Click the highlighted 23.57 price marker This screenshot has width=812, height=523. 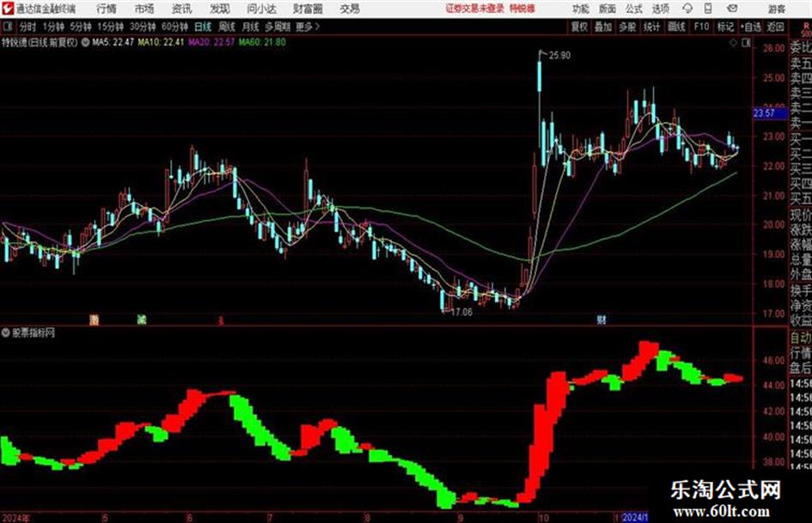point(770,113)
